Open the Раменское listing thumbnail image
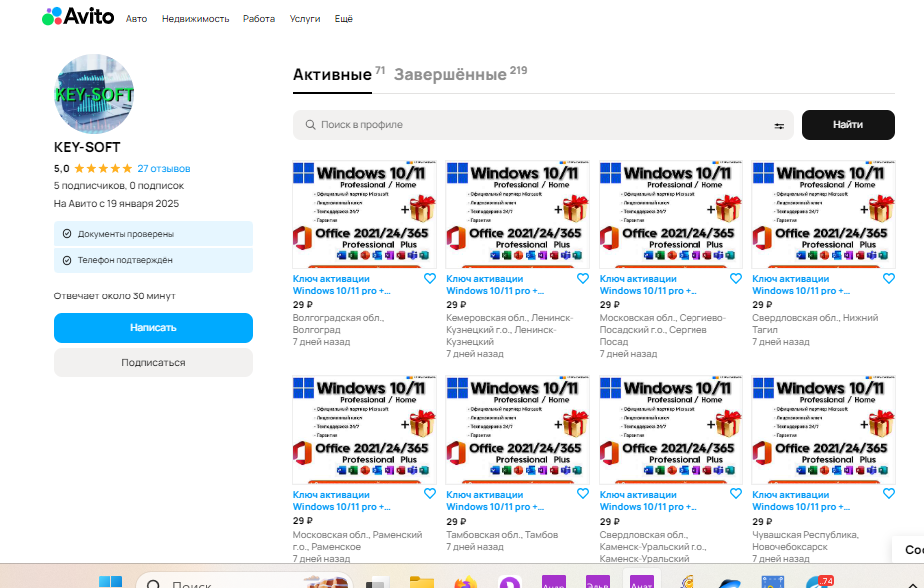 click(x=365, y=429)
